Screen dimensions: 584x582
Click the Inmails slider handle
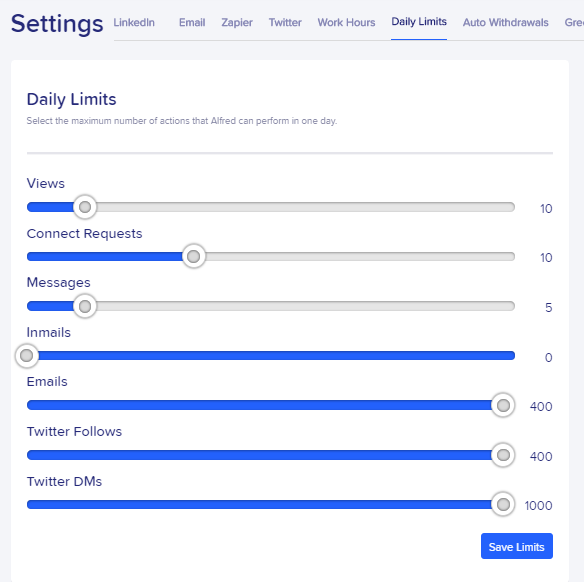click(x=26, y=356)
